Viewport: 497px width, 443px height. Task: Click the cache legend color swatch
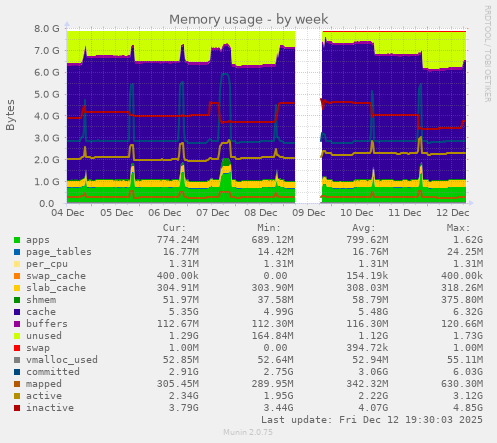(x=17, y=312)
